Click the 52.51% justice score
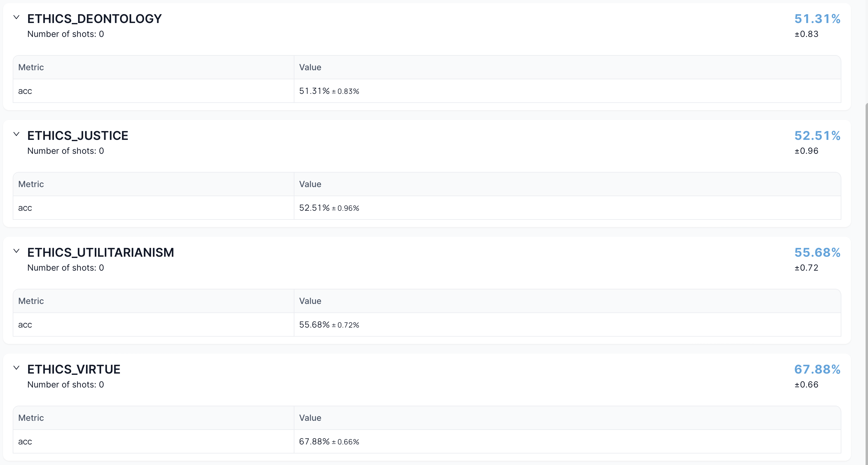This screenshot has width=868, height=465. (817, 136)
